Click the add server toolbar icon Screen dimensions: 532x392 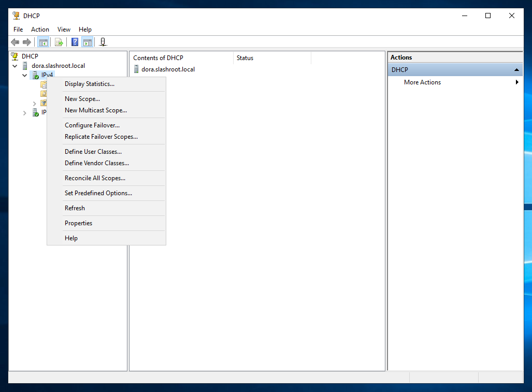click(103, 42)
